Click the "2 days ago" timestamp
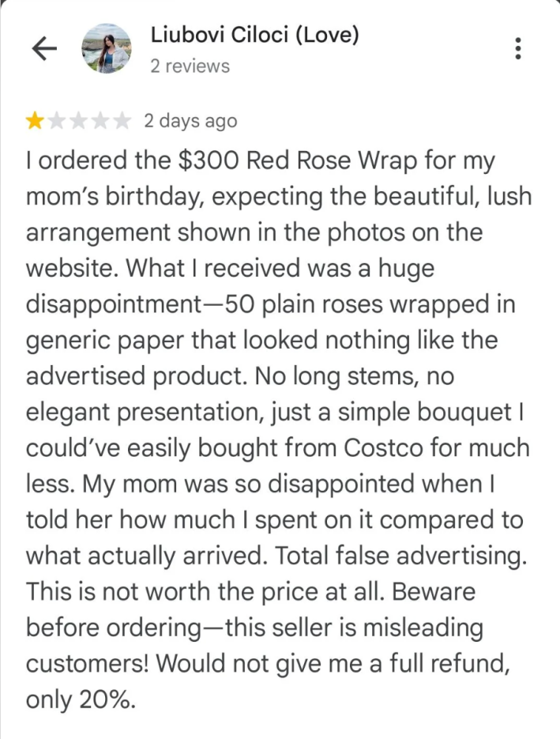560x739 pixels. point(190,121)
